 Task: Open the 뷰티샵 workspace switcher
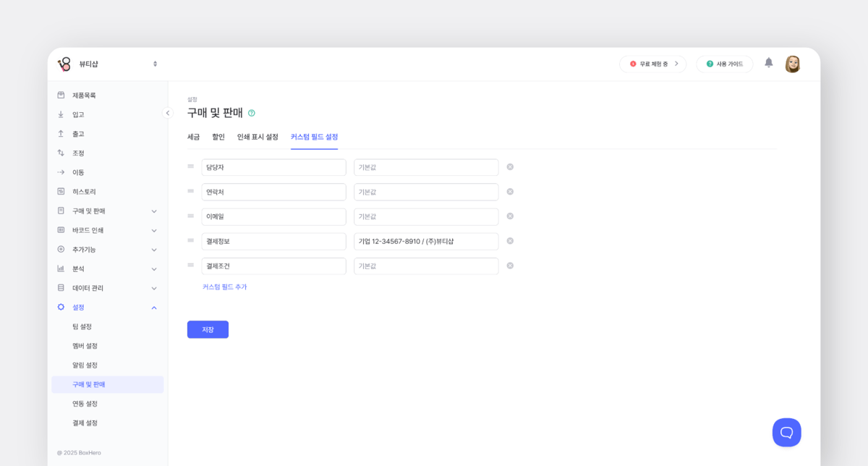pyautogui.click(x=155, y=64)
